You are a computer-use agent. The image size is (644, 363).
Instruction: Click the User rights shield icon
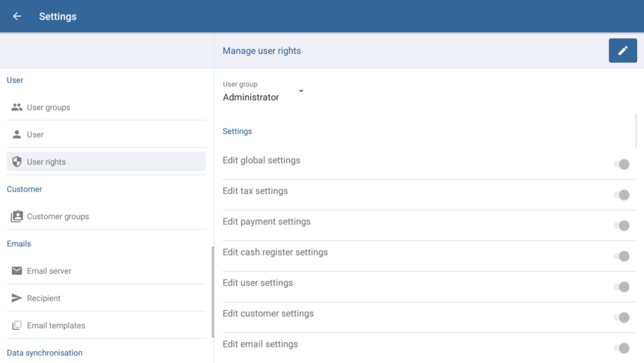[17, 162]
